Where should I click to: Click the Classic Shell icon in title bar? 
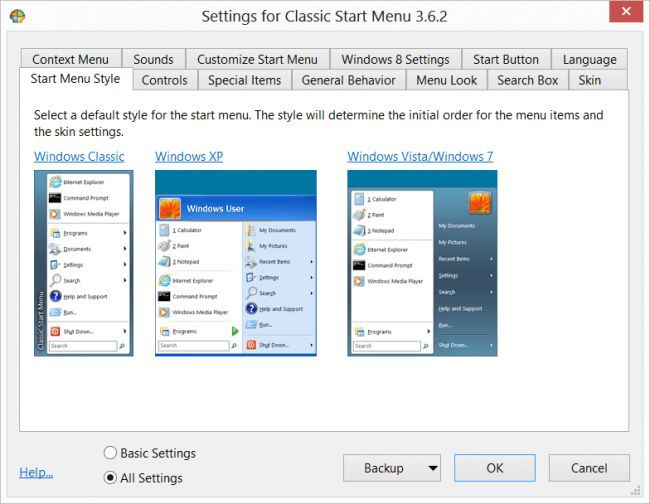[17, 16]
